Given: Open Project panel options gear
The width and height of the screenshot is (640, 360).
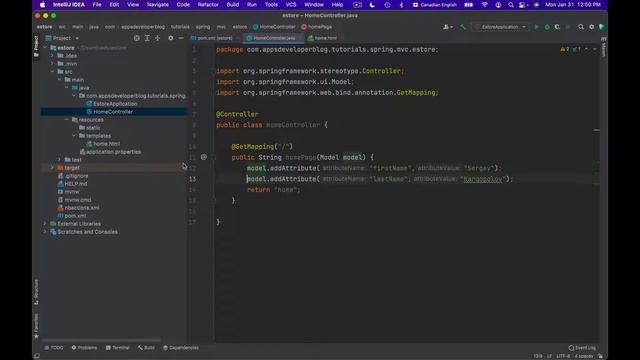Looking at the screenshot, I should click(171, 38).
